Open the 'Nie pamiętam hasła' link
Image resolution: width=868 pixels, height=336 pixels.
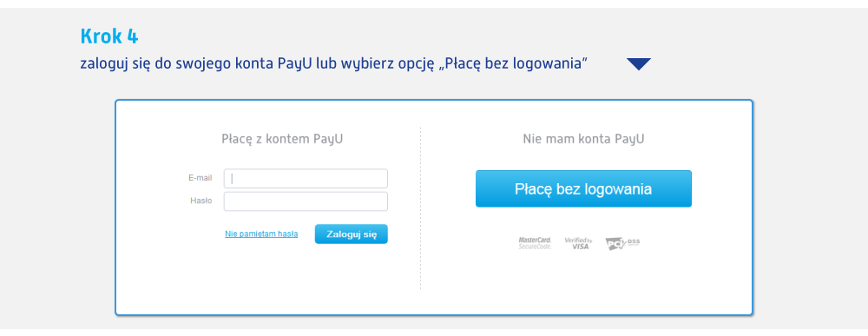[261, 234]
